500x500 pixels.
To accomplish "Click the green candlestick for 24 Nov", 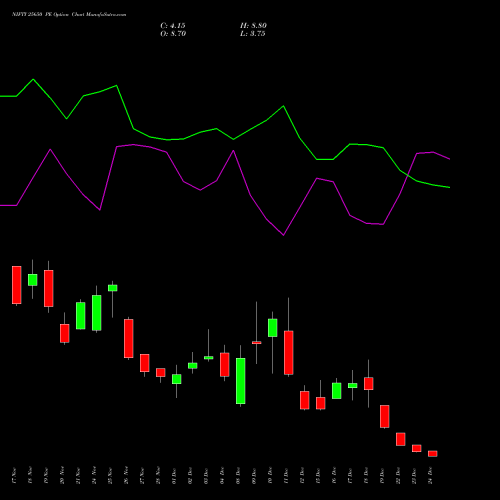I will click(x=97, y=313).
